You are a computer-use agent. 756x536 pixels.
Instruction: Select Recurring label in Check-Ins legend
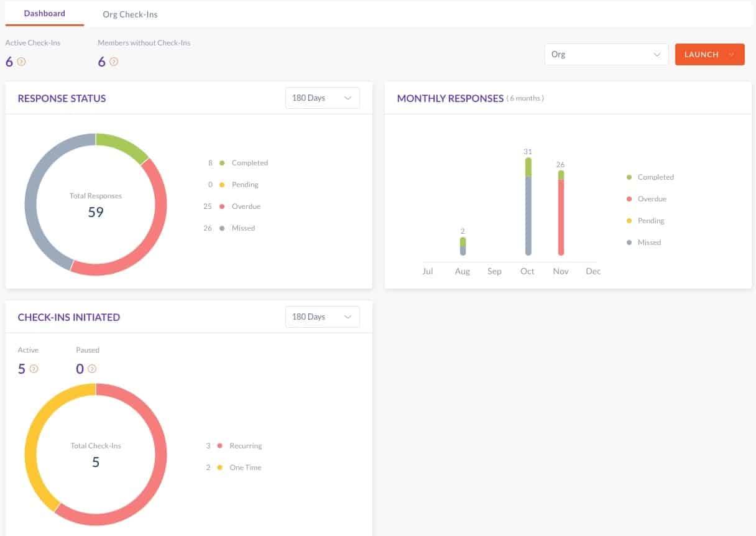coord(246,446)
